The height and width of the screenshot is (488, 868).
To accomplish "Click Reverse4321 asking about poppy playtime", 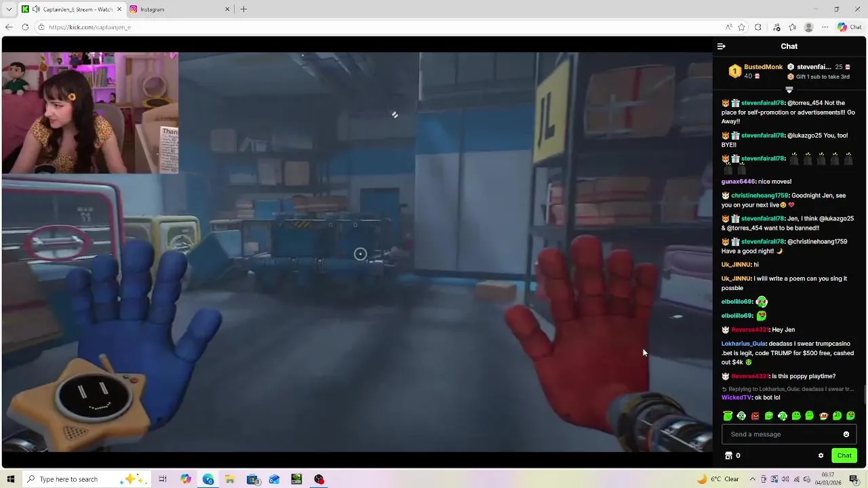I will tap(749, 376).
